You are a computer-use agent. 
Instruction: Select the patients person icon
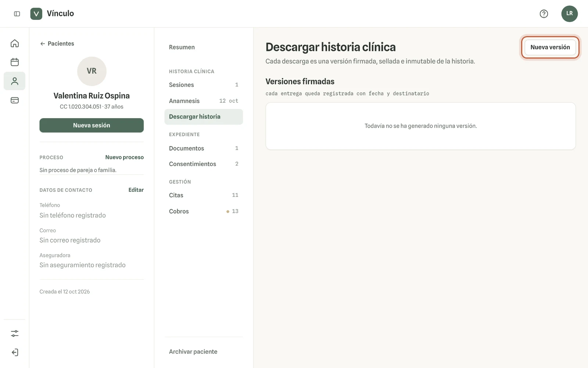(15, 81)
